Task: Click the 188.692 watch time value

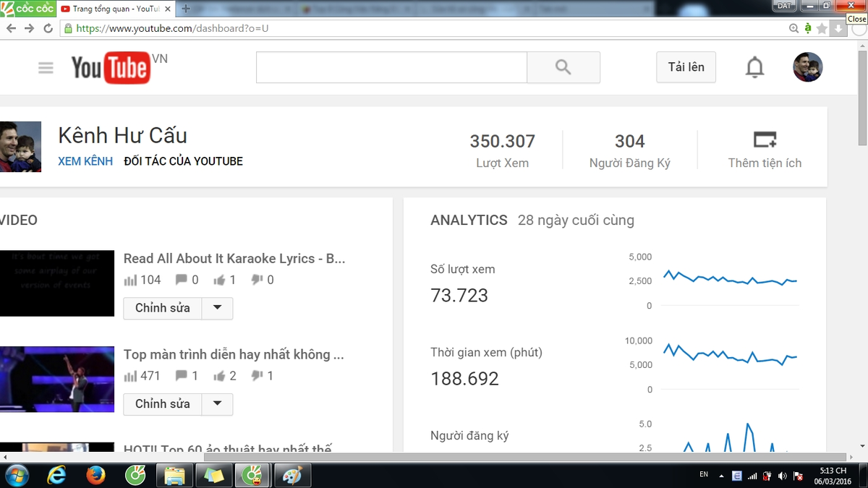Action: pyautogui.click(x=464, y=378)
